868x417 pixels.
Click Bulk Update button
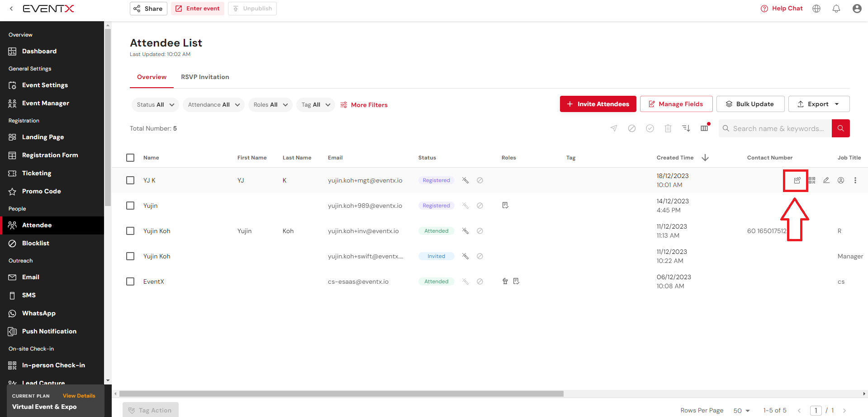[750, 104]
